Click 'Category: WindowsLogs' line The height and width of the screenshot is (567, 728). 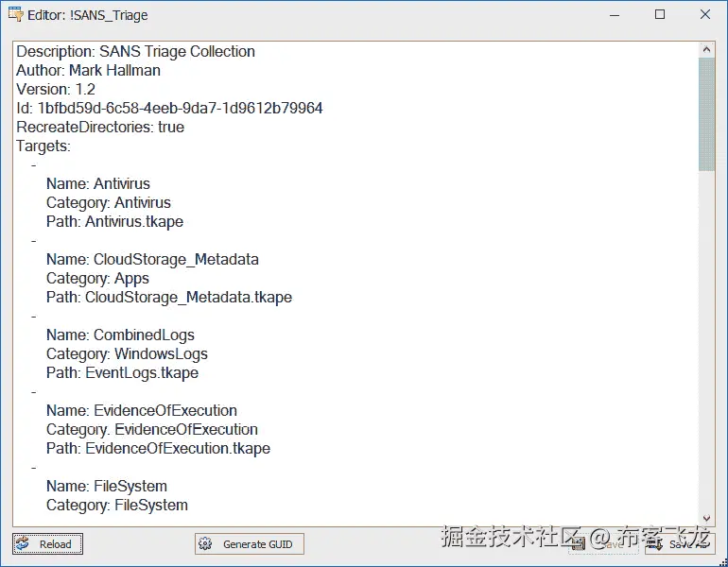coord(127,354)
